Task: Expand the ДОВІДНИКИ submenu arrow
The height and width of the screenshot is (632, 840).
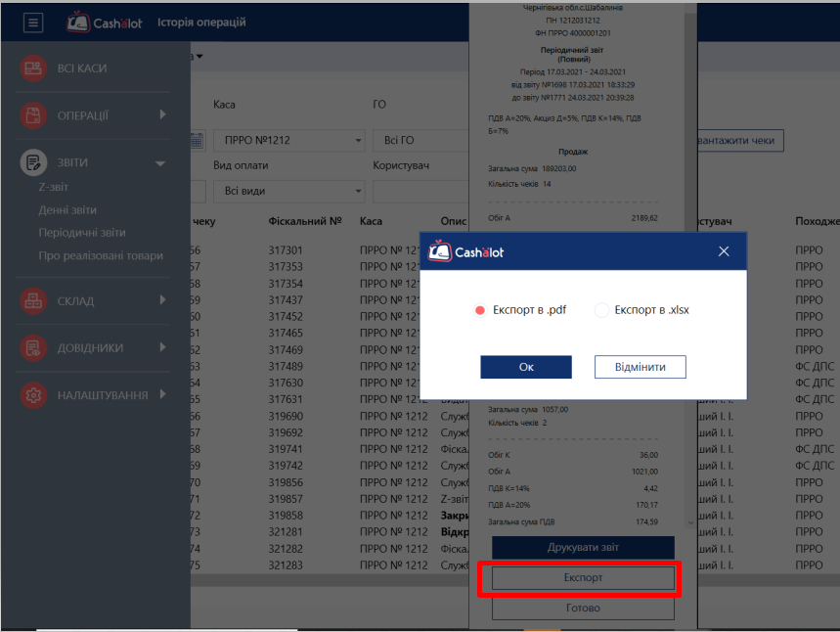Action: coord(163,347)
